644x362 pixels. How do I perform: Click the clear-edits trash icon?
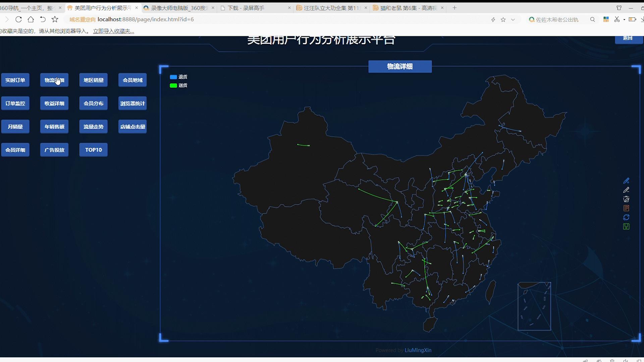(x=626, y=199)
